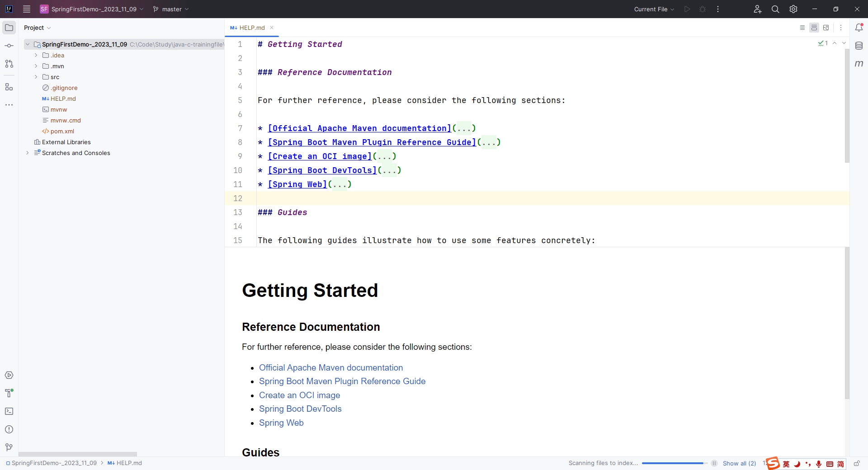868x470 pixels.
Task: Switch to editor-only view mode
Action: pos(802,28)
